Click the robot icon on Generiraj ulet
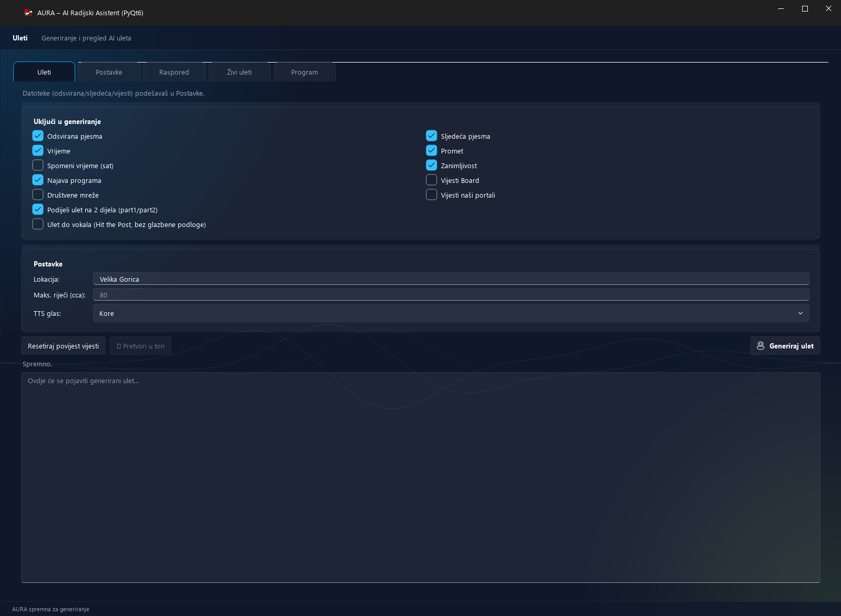The image size is (841, 616). coord(761,346)
